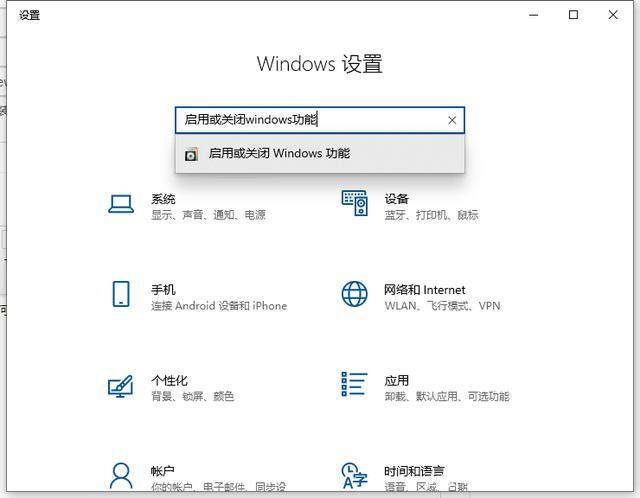Image resolution: width=640 pixels, height=498 pixels.
Task: Click the paintbrush icon for 个性化
Action: tap(121, 386)
